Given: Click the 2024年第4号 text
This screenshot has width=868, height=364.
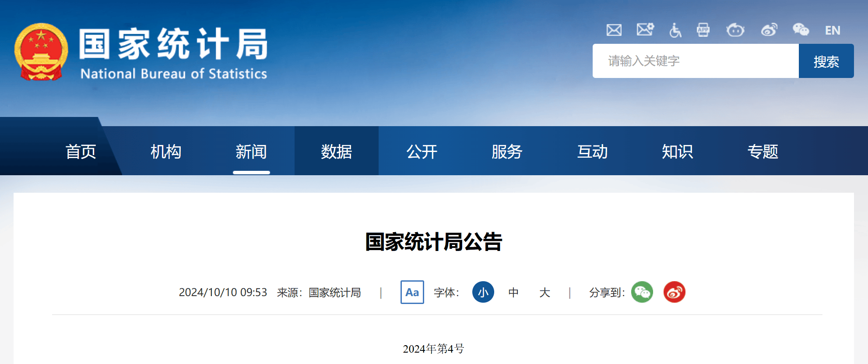Looking at the screenshot, I should (433, 349).
